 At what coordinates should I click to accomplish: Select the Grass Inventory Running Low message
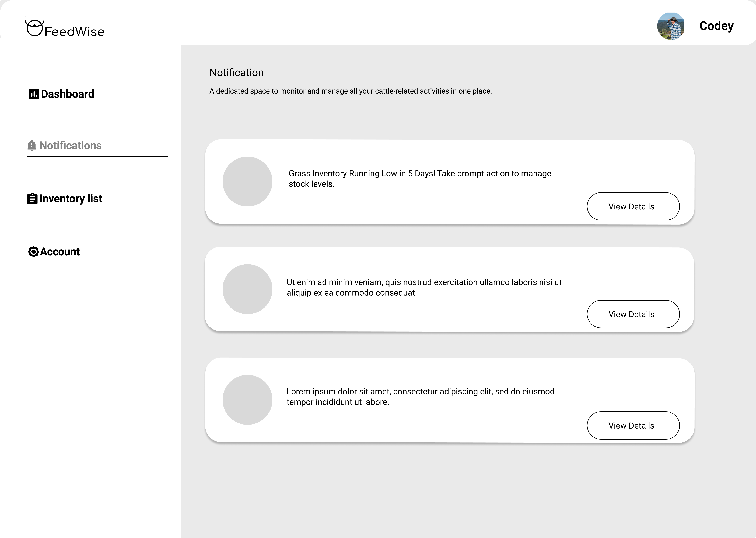pyautogui.click(x=420, y=179)
